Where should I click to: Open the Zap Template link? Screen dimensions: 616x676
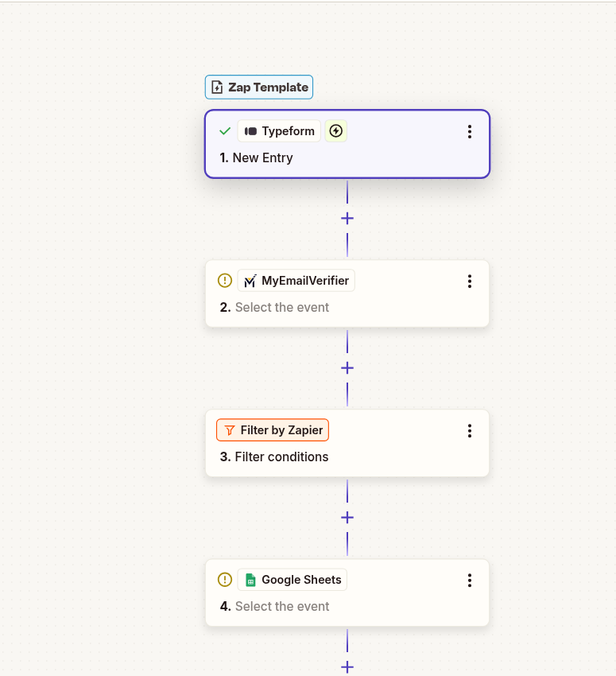pos(258,87)
